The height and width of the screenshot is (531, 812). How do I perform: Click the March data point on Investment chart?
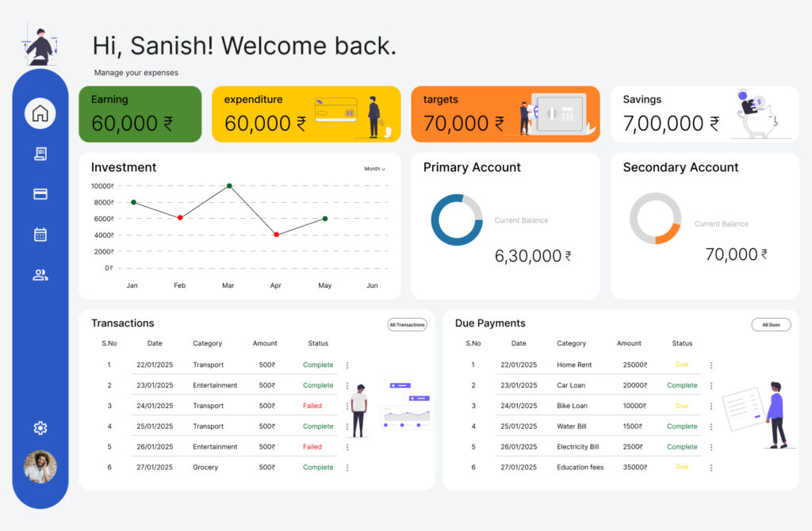click(229, 185)
